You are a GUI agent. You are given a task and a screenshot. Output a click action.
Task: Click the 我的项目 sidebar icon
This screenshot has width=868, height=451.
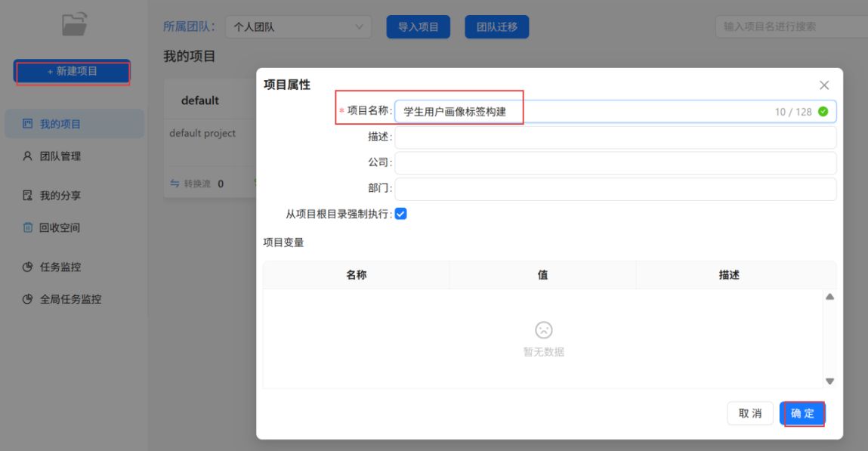[27, 124]
